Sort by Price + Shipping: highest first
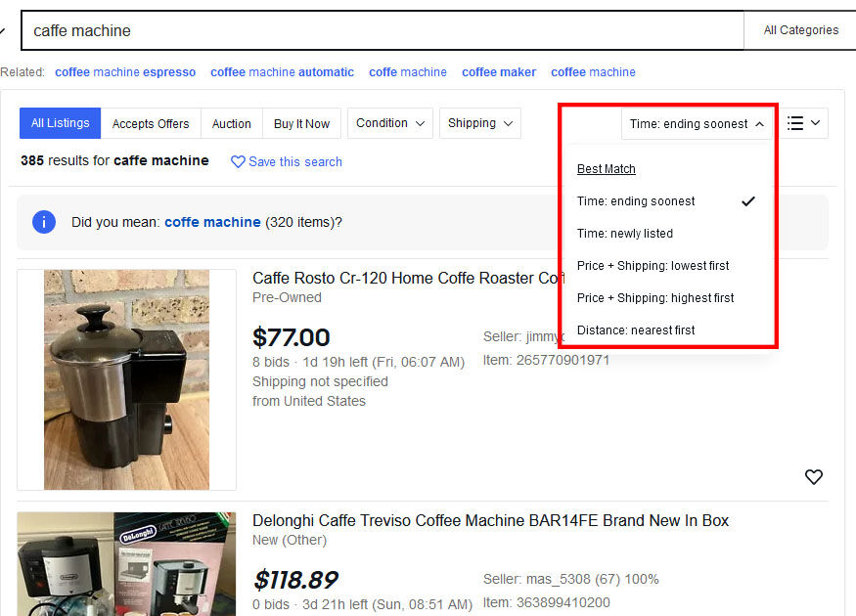This screenshot has height=616, width=856. pos(655,298)
